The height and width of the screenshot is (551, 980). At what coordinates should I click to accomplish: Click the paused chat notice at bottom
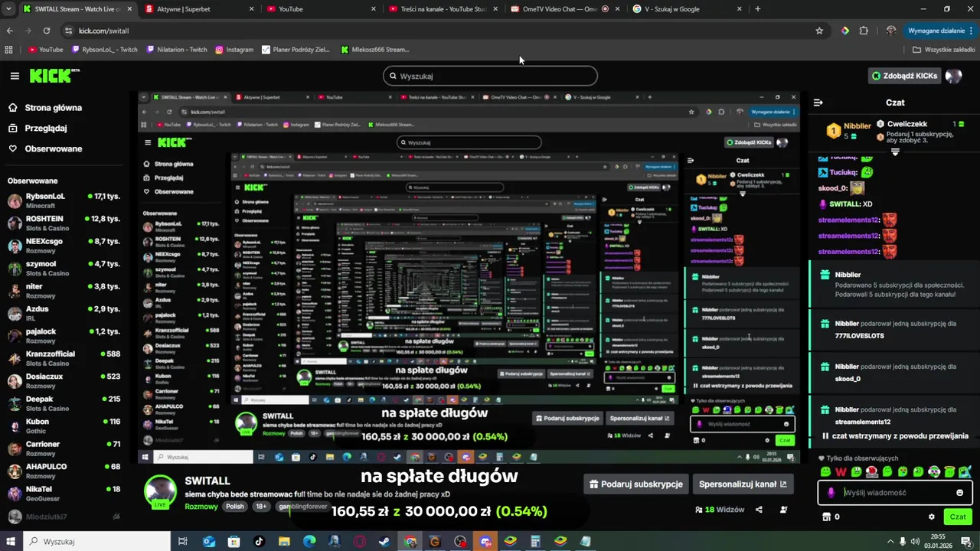[896, 435]
